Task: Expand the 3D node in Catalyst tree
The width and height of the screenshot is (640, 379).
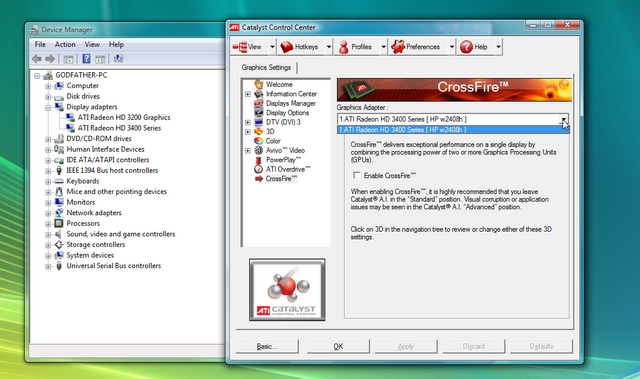Action: (x=248, y=132)
